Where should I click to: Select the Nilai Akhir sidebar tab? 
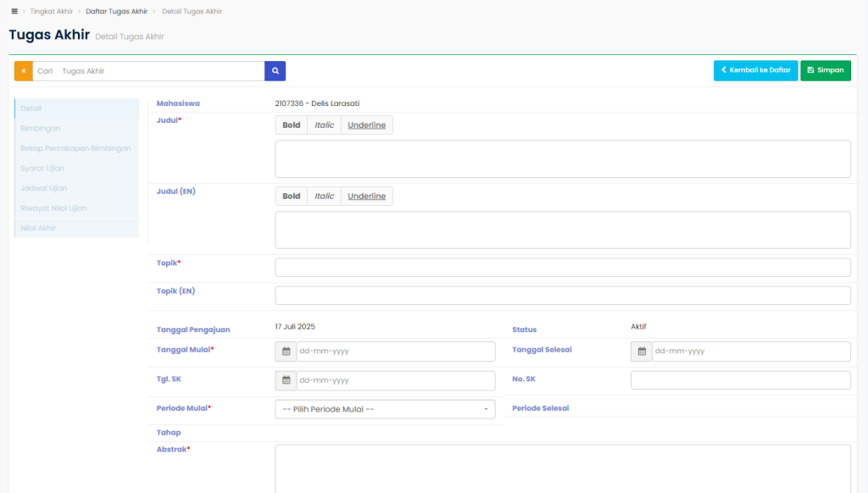tap(38, 228)
